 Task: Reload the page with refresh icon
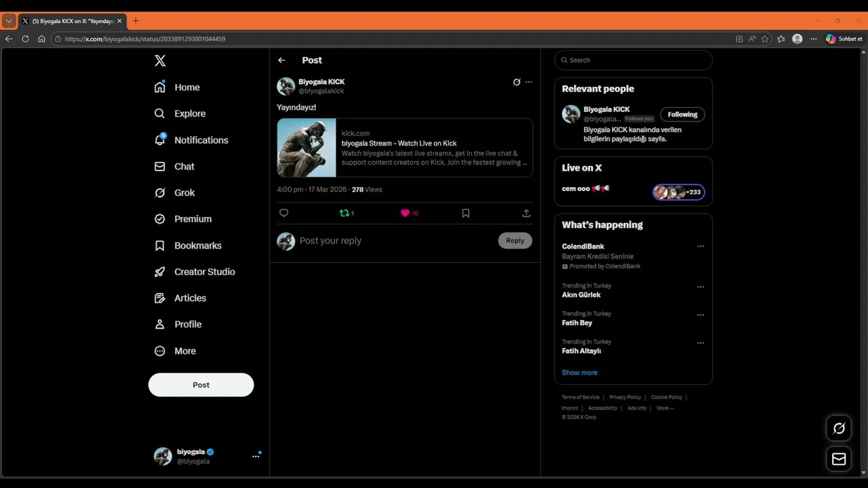tap(25, 39)
